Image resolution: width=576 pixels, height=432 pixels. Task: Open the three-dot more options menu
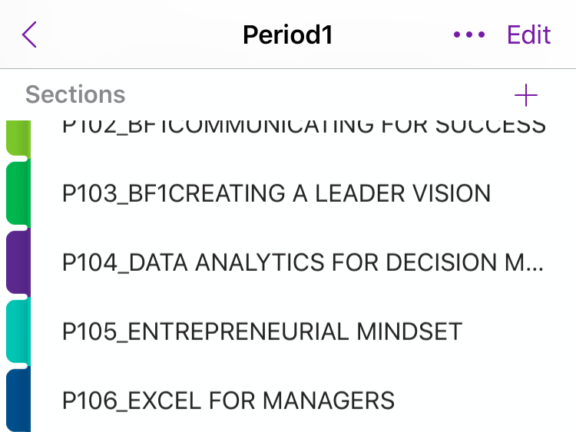click(469, 35)
